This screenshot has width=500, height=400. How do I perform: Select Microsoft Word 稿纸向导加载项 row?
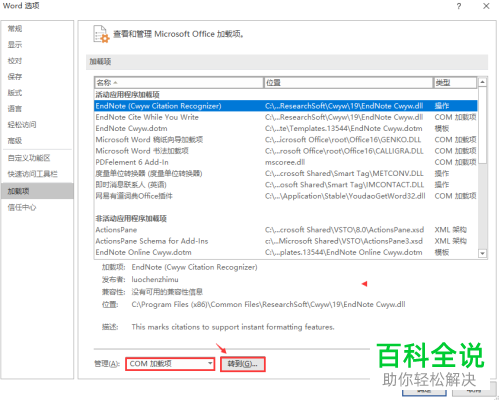tap(286, 140)
